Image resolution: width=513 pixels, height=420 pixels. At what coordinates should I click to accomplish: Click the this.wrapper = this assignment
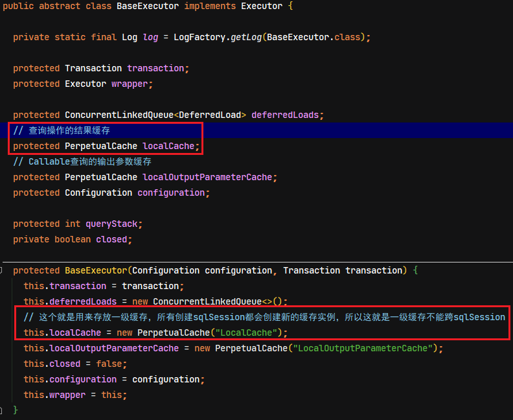point(75,395)
